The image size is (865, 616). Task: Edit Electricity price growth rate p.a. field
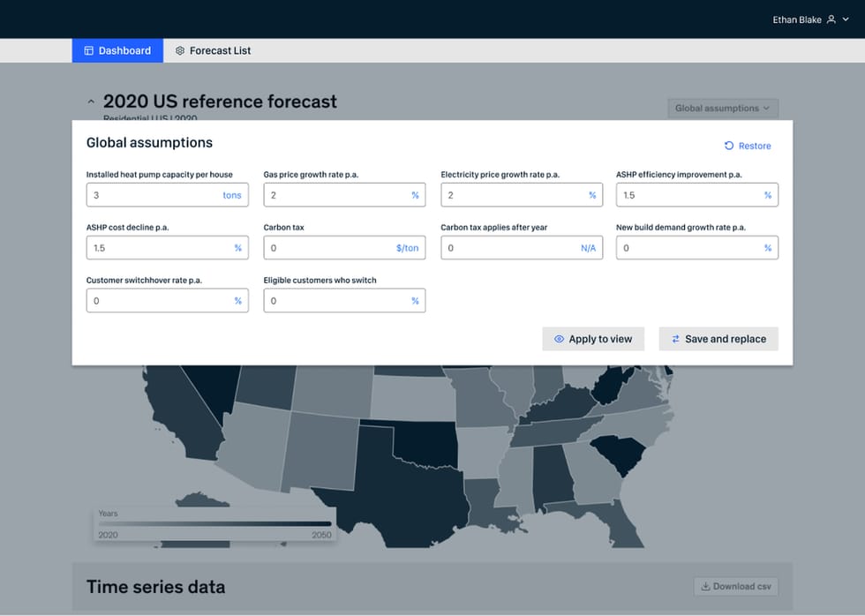point(522,195)
